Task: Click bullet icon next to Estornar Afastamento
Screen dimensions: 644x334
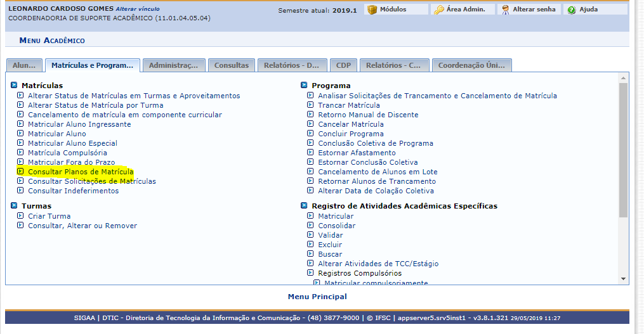Action: pos(310,152)
